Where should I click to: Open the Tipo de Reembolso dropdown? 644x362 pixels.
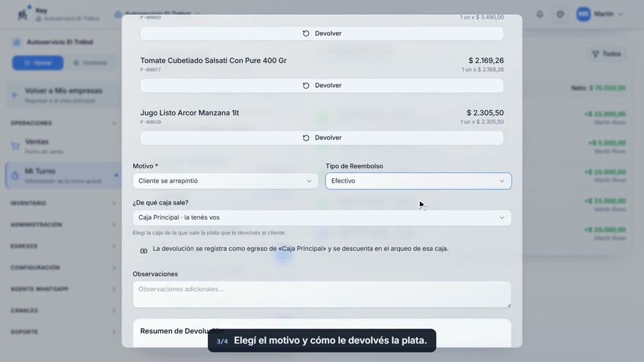click(418, 181)
